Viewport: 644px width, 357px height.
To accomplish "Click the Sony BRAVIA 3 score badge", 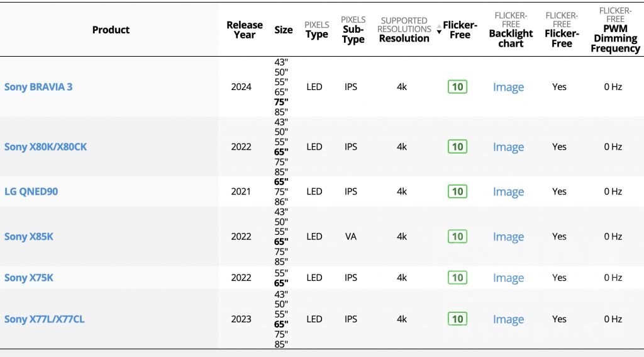I will 457,87.
